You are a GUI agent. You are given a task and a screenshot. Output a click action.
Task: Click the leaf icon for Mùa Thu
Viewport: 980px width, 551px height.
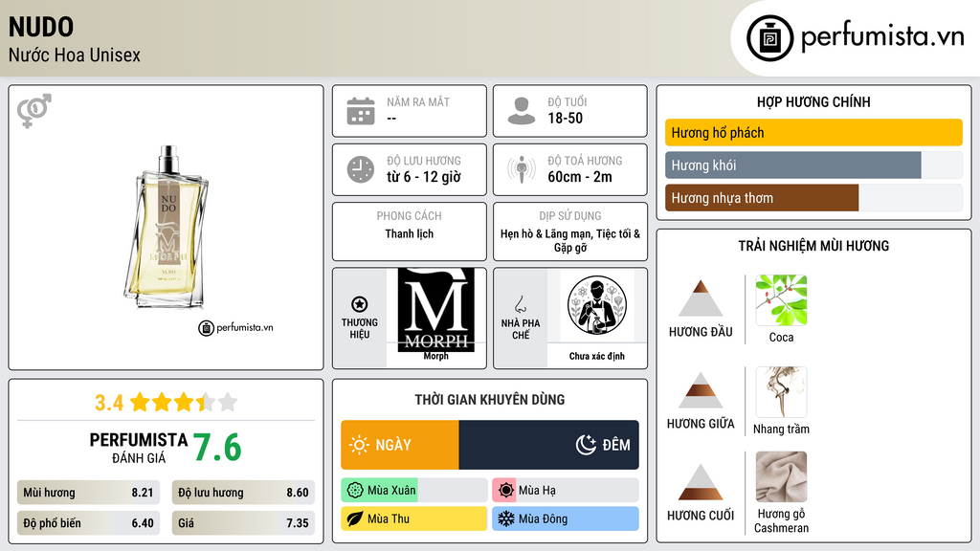pos(355,518)
